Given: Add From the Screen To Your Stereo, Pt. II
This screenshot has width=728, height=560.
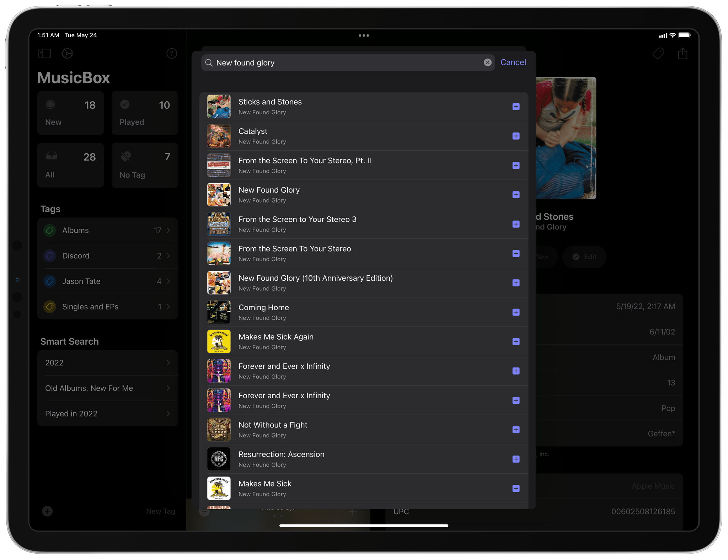Looking at the screenshot, I should pyautogui.click(x=516, y=166).
